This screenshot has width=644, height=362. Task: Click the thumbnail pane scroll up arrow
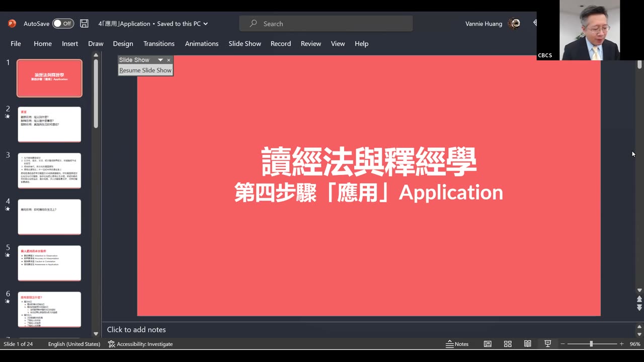coord(96,55)
